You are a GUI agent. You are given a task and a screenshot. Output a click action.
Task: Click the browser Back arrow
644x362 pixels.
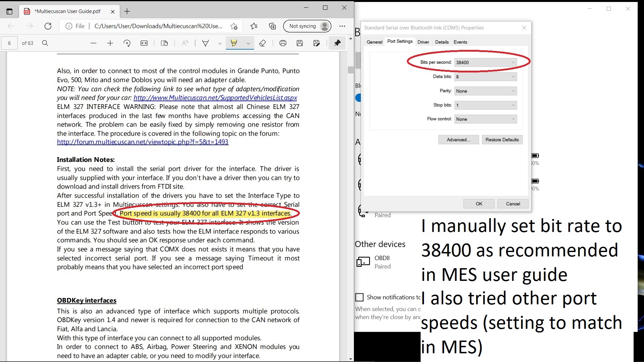(11, 26)
